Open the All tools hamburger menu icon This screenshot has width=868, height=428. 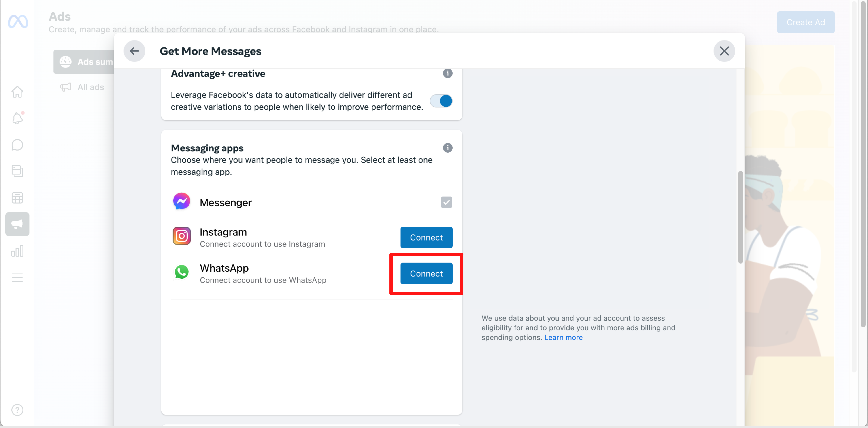[17, 277]
